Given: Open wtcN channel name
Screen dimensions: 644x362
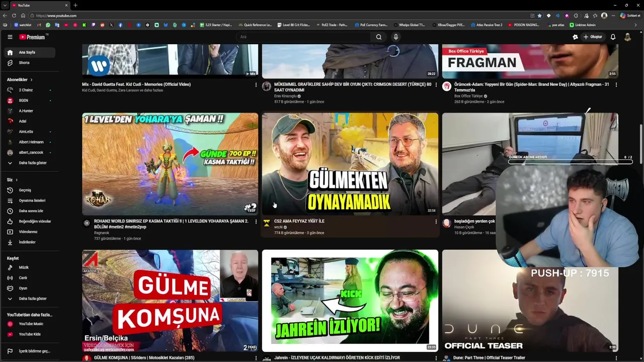Looking at the screenshot, I should [x=278, y=227].
